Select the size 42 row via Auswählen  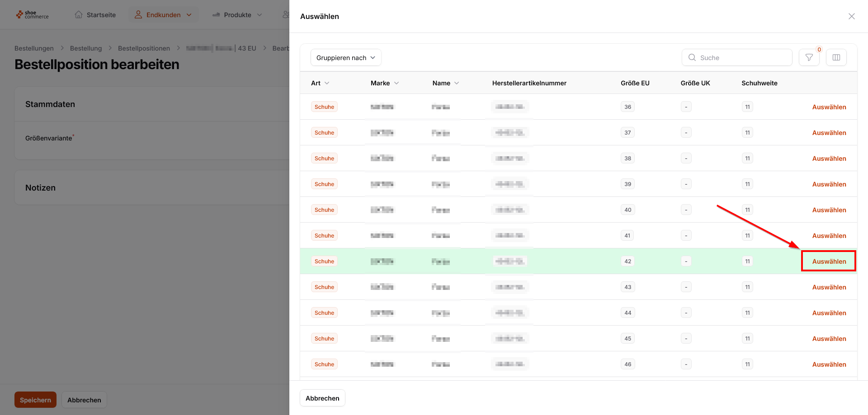click(x=829, y=261)
